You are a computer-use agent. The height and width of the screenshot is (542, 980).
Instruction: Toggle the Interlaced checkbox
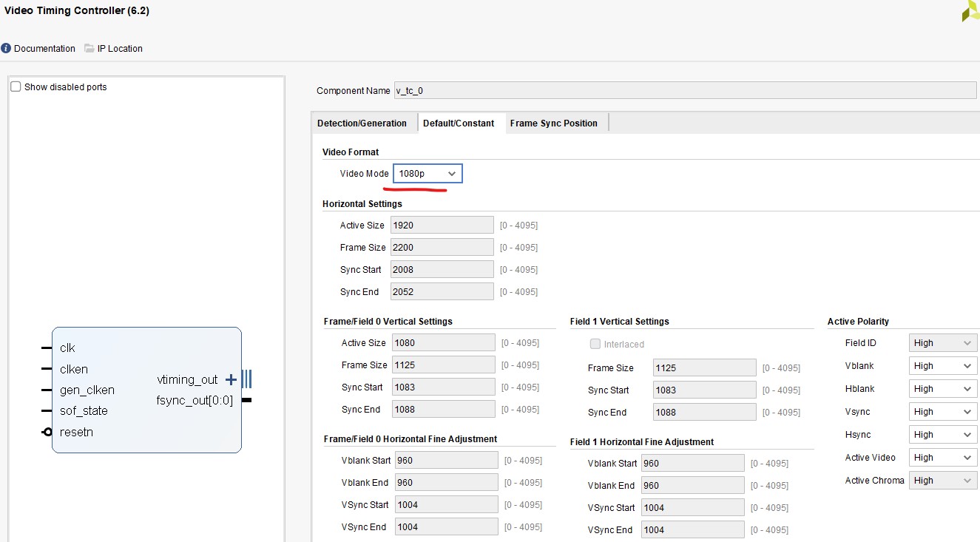click(595, 344)
